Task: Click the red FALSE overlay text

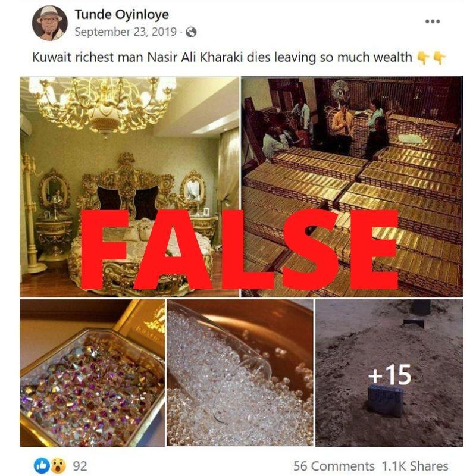Action: (x=240, y=249)
